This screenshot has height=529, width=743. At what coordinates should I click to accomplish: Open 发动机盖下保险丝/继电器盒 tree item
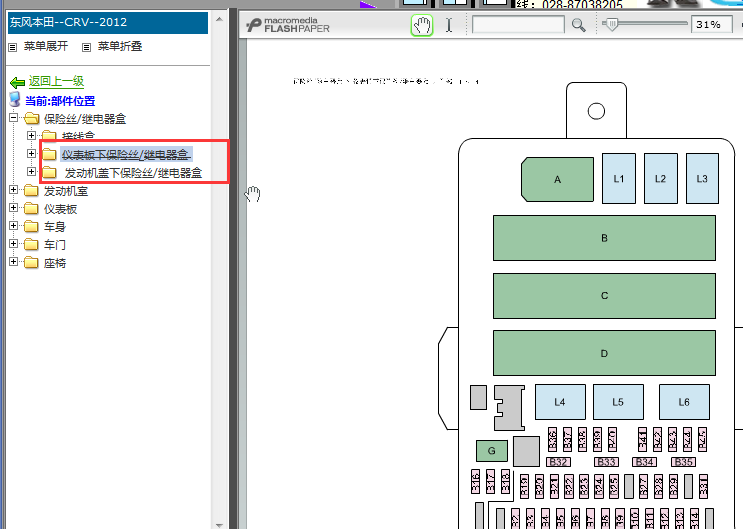click(x=133, y=173)
